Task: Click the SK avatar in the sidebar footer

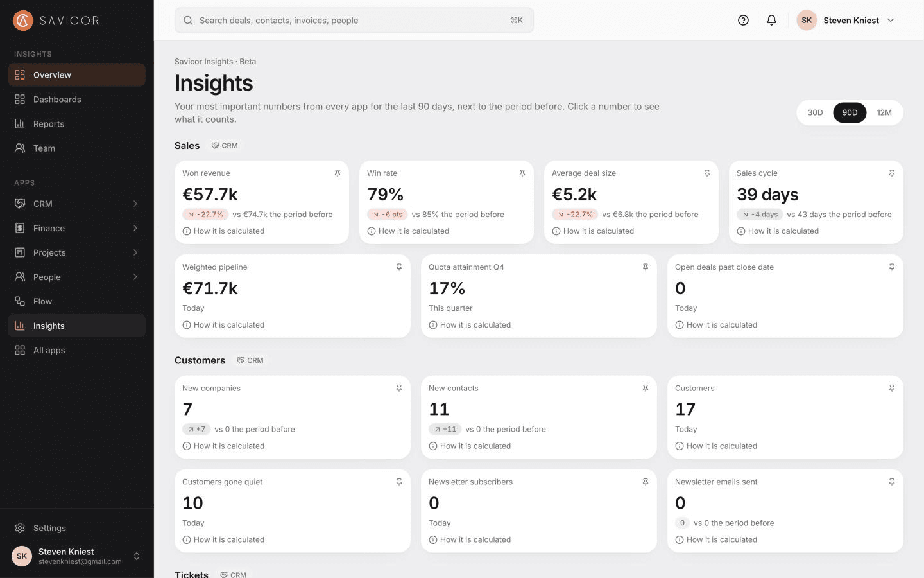Action: (x=22, y=556)
